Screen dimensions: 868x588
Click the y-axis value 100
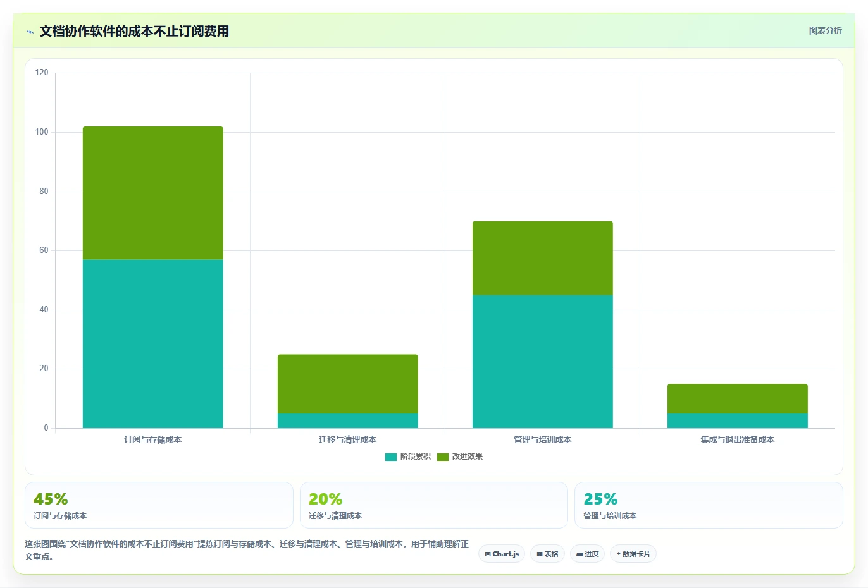click(x=42, y=132)
